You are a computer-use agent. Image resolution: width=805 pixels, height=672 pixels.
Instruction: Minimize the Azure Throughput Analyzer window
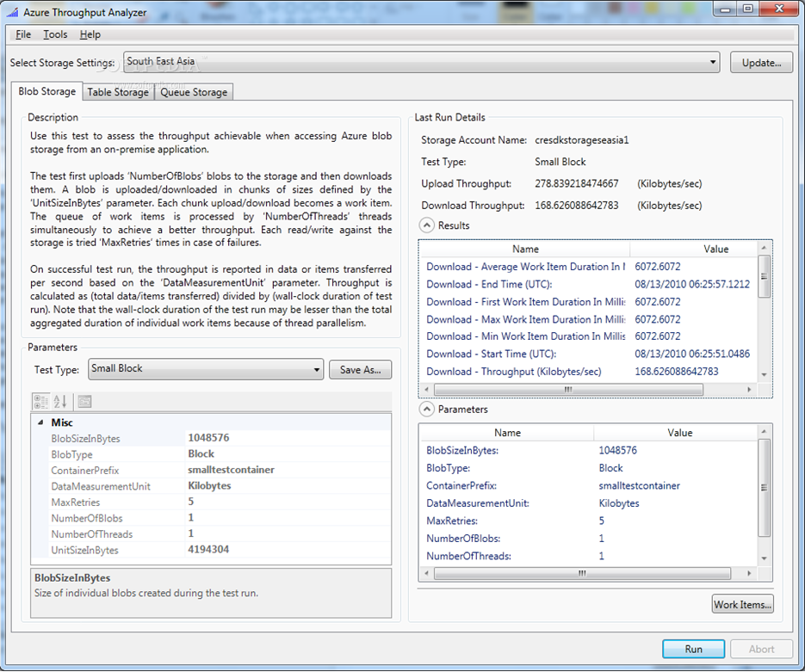pos(726,9)
